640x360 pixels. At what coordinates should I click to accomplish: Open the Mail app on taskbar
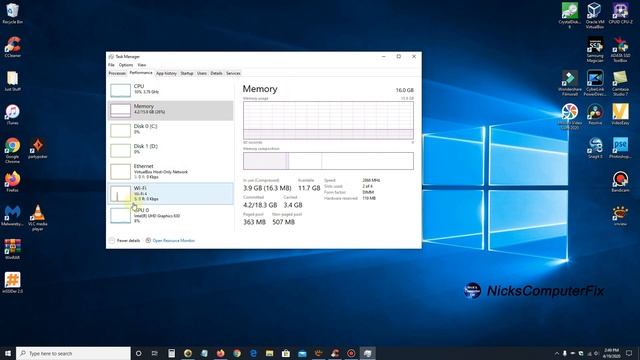pyautogui.click(x=302, y=353)
